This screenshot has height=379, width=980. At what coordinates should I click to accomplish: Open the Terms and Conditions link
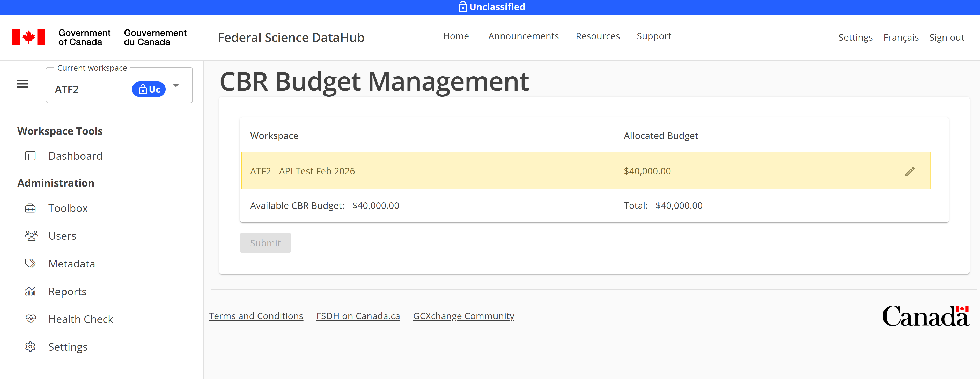coord(256,316)
